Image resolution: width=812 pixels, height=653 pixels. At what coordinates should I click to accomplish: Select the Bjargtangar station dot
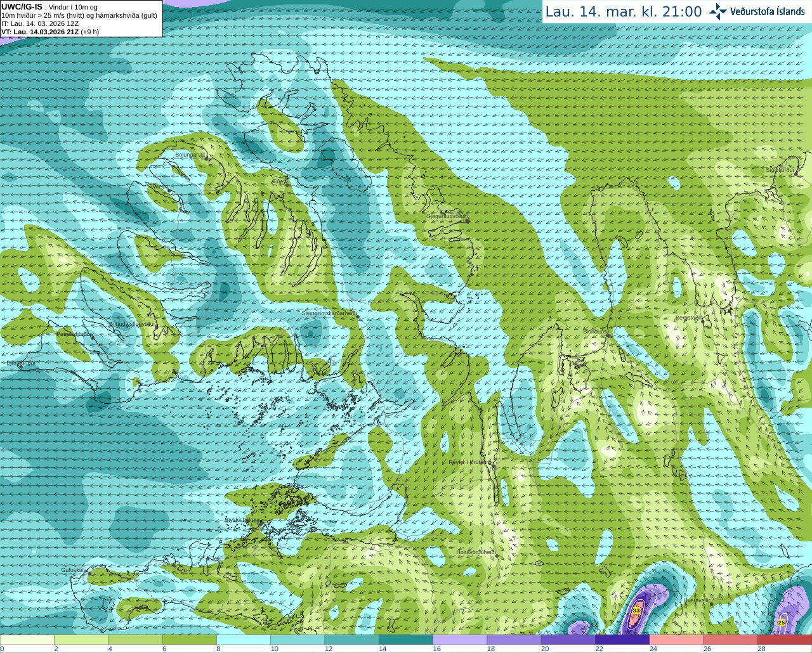(20, 366)
